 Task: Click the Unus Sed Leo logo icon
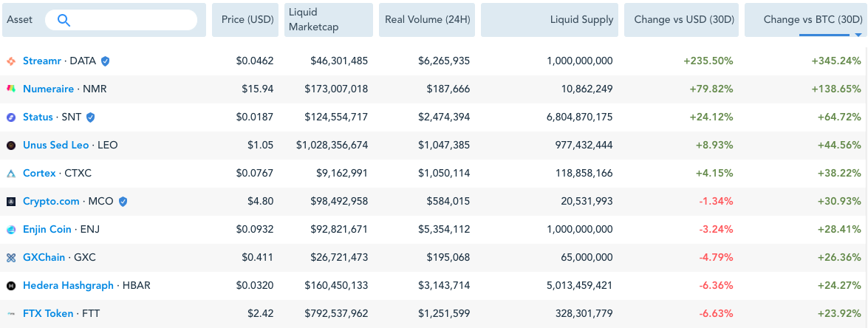tap(11, 146)
